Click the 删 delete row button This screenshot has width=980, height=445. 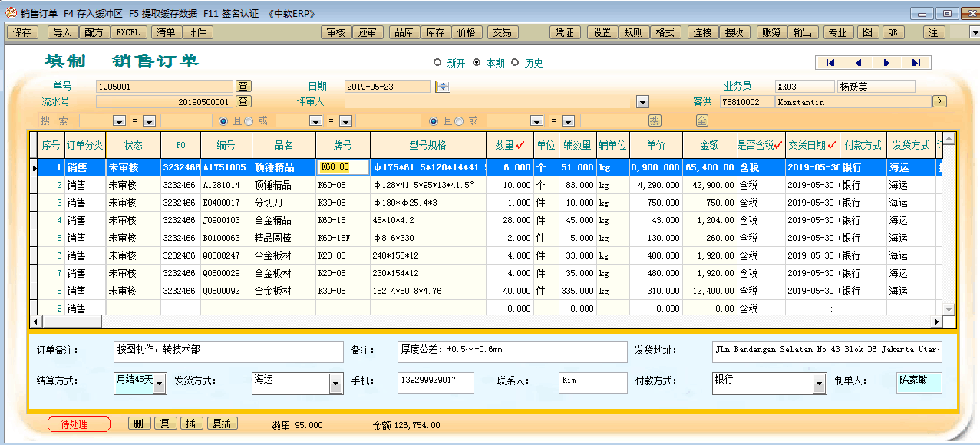click(x=138, y=424)
